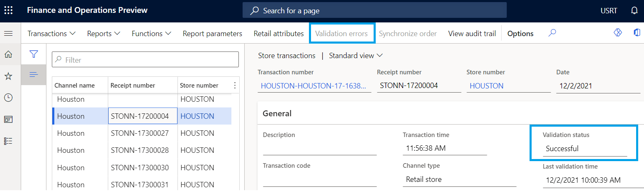The image size is (644, 191).
Task: Click Finance and Operations Preview title
Action: click(x=87, y=10)
